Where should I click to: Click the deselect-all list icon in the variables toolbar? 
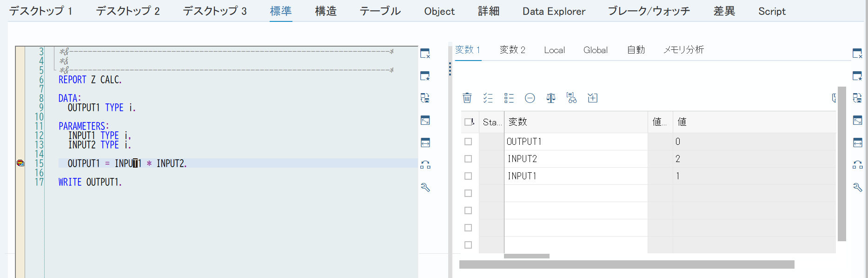point(509,98)
